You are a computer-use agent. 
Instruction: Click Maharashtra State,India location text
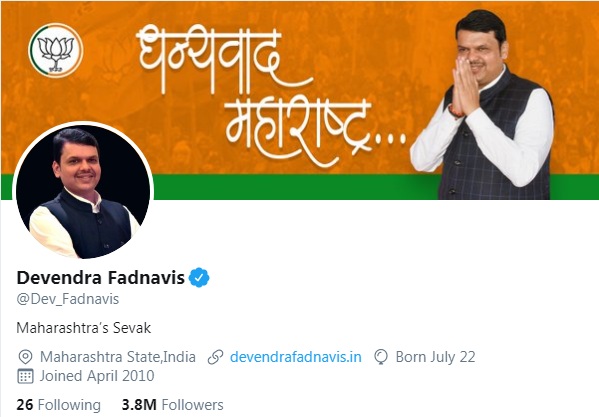[118, 357]
